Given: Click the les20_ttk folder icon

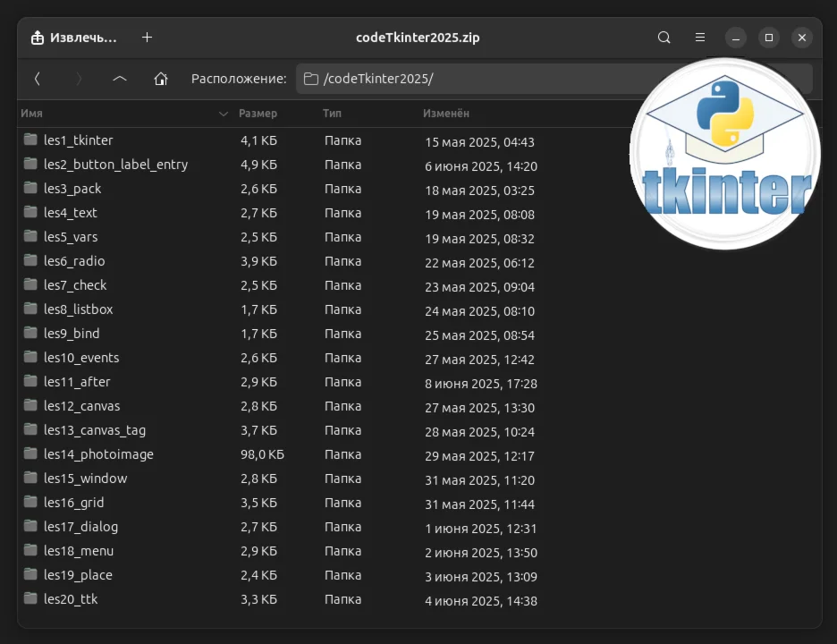Looking at the screenshot, I should click(30, 599).
